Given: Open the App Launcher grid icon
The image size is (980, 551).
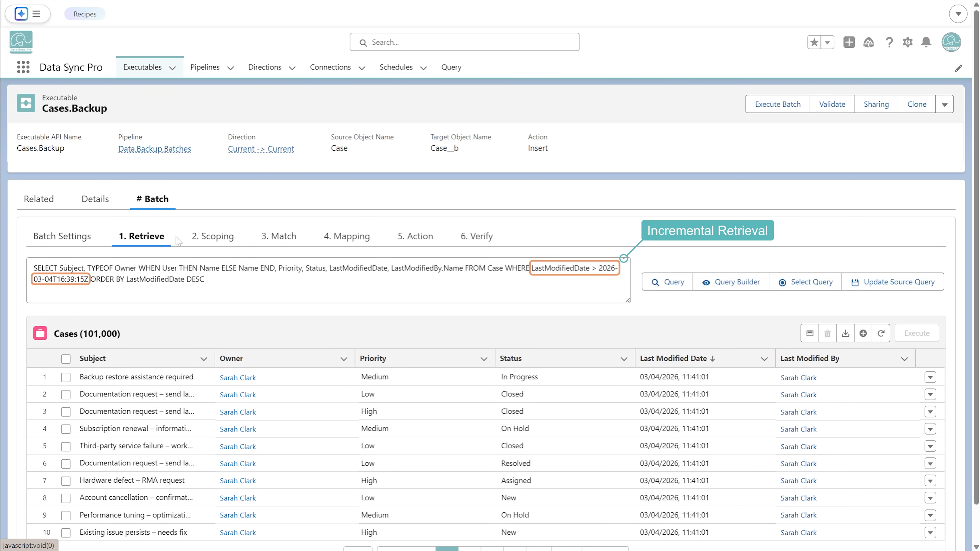Looking at the screenshot, I should (23, 67).
